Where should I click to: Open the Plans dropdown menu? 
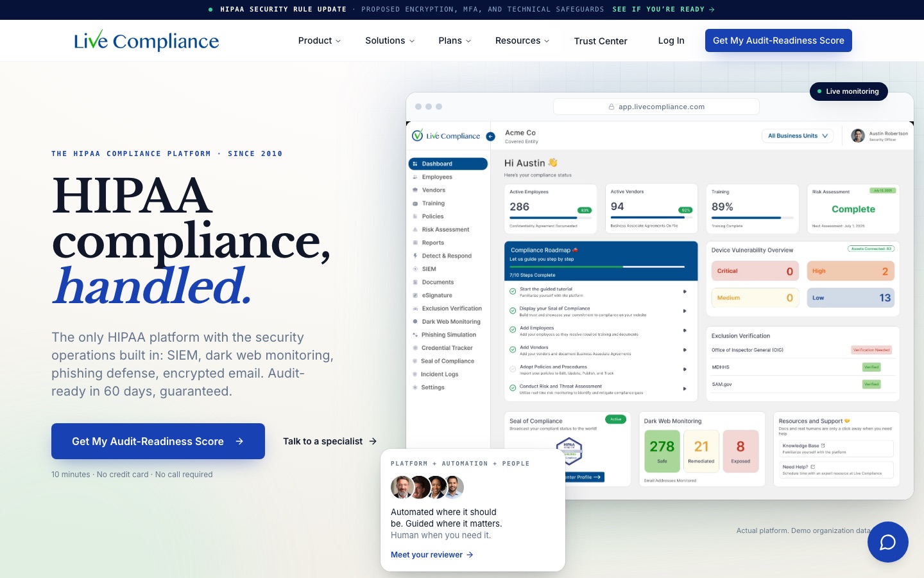[455, 40]
